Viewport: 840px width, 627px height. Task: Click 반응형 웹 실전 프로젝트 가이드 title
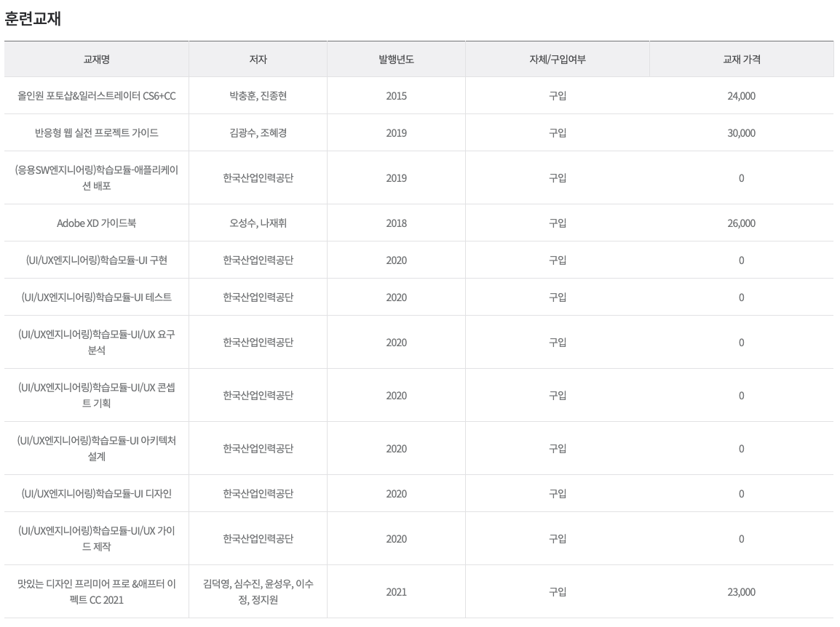point(96,133)
